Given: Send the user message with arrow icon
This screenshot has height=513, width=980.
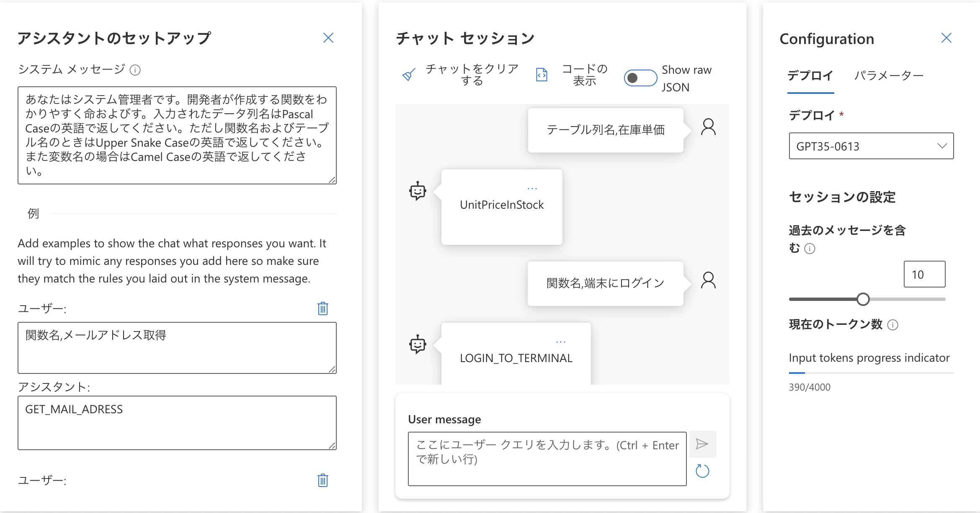Looking at the screenshot, I should point(702,444).
